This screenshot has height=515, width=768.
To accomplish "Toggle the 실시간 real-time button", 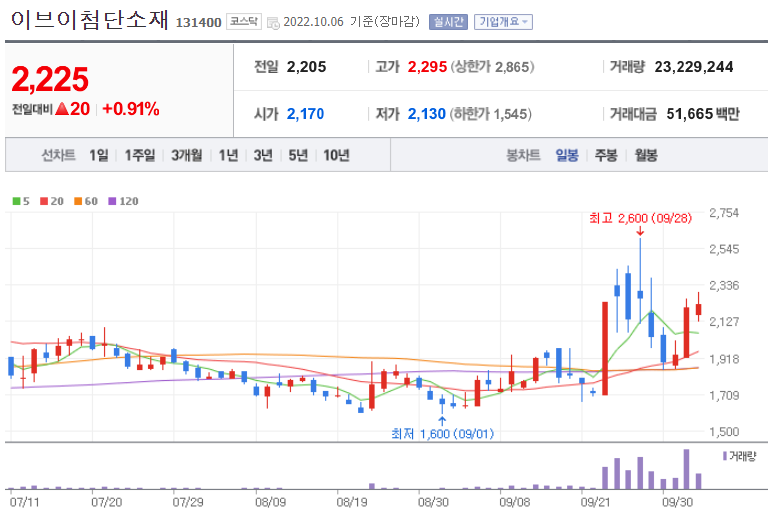I will tap(448, 22).
